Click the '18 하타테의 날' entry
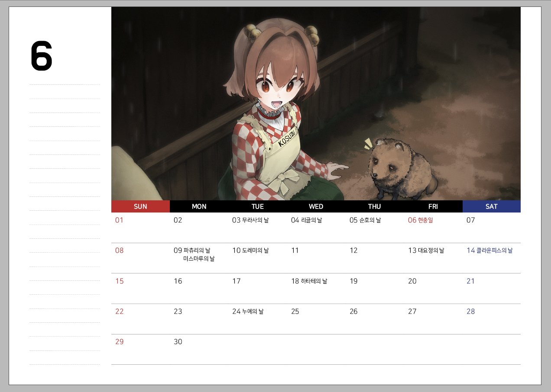Screen dimensions: 551x392 coord(309,281)
